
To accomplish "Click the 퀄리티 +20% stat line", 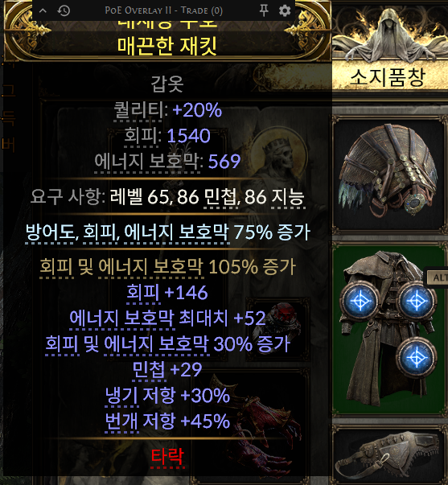I will [x=167, y=110].
